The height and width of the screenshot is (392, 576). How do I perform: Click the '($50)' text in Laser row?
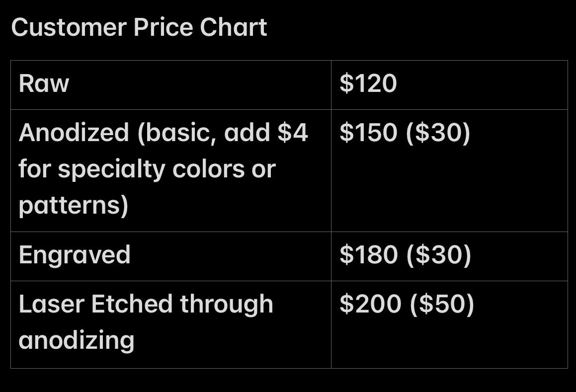tap(442, 304)
